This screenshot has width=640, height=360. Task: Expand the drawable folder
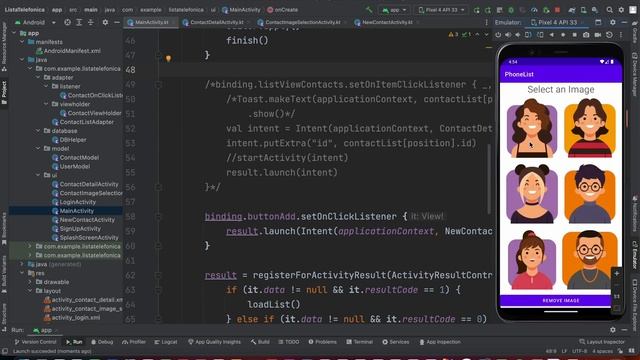(x=30, y=282)
